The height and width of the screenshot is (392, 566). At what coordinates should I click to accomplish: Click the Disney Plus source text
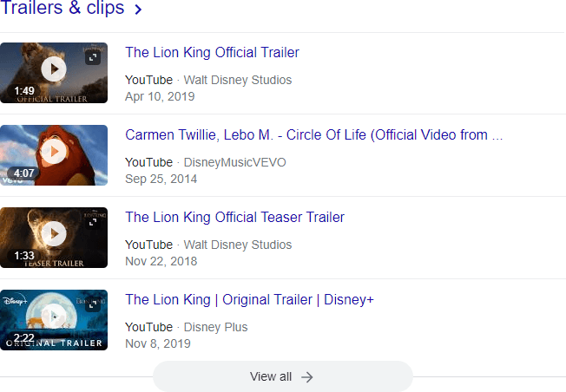pyautogui.click(x=215, y=327)
